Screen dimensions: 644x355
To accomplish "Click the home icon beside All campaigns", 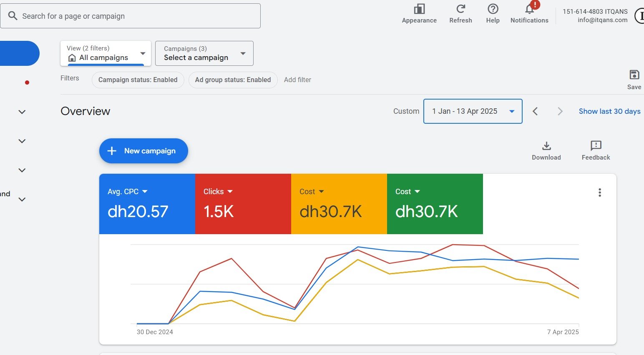I will [72, 58].
